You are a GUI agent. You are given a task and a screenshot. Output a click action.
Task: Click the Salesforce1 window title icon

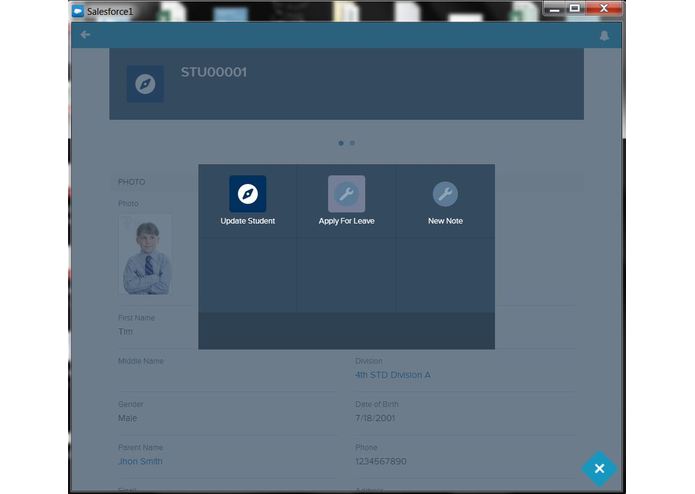coord(78,11)
